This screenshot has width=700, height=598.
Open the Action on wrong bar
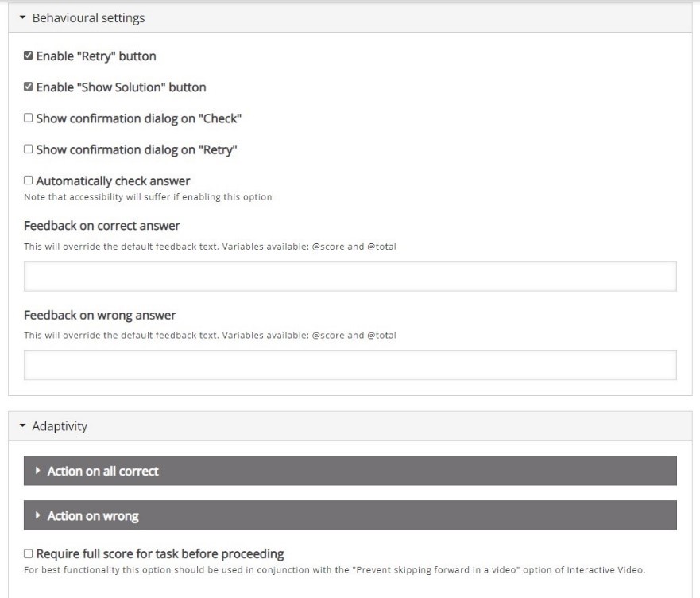350,515
